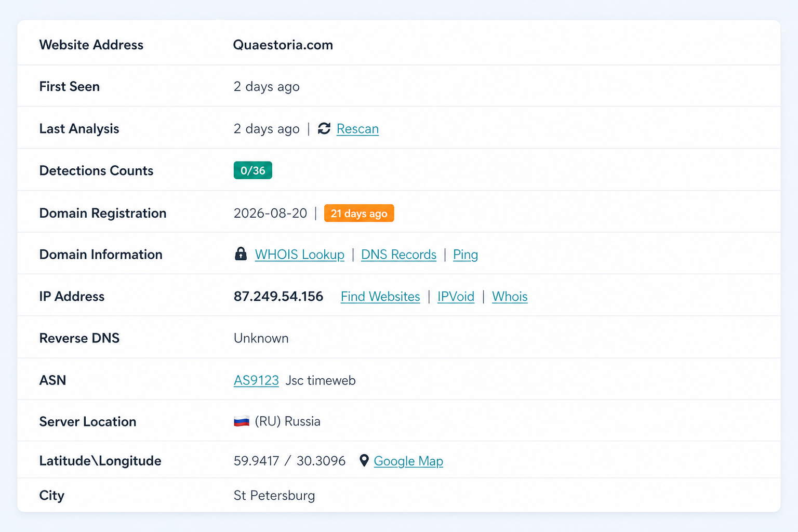Click the orange 21 days ago badge

pos(359,213)
